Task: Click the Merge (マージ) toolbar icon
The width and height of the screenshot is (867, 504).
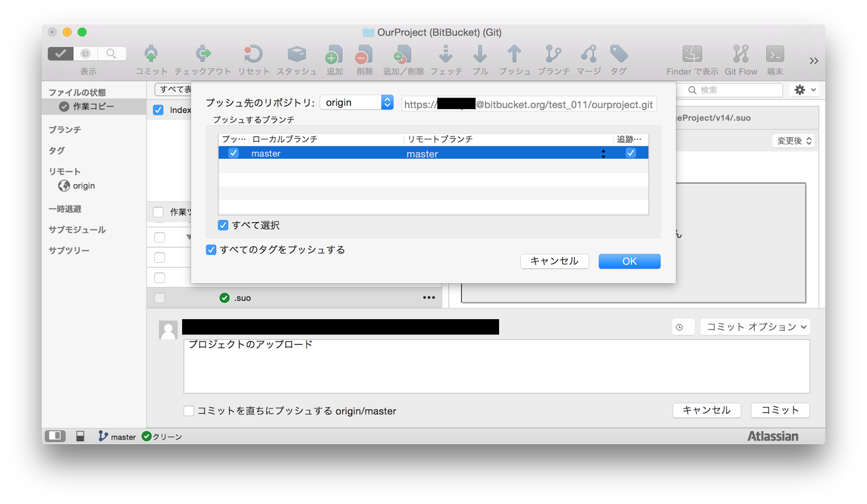Action: [588, 54]
